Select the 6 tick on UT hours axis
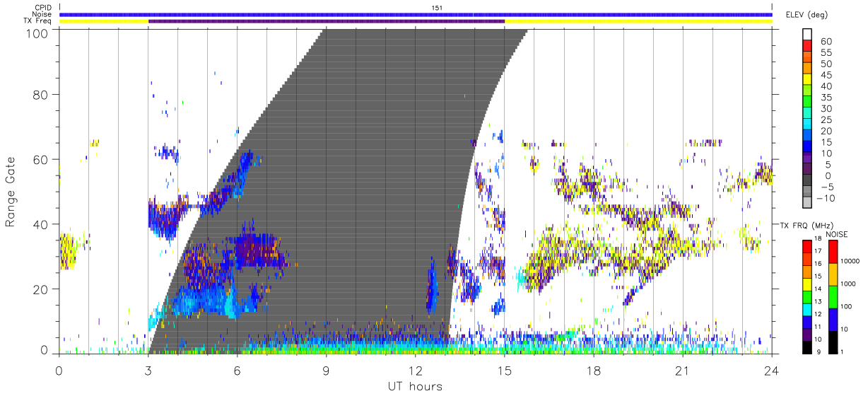The height and width of the screenshot is (401, 868). (x=237, y=369)
